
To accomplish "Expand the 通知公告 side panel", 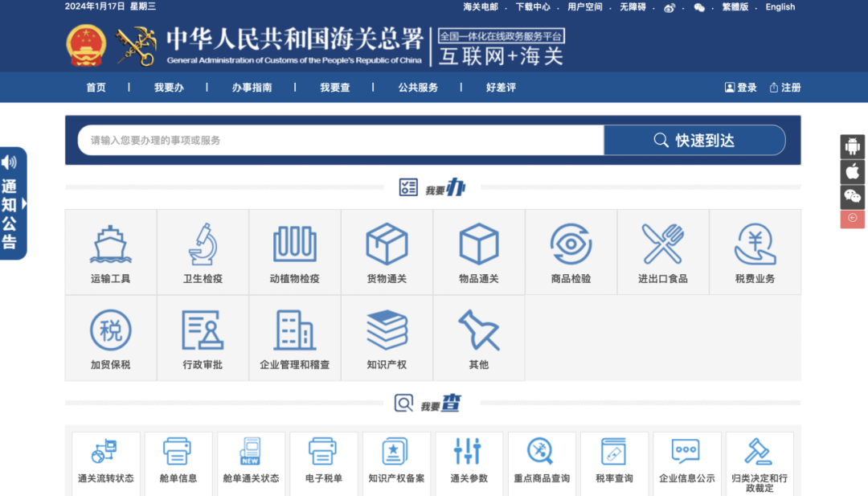I will point(14,203).
